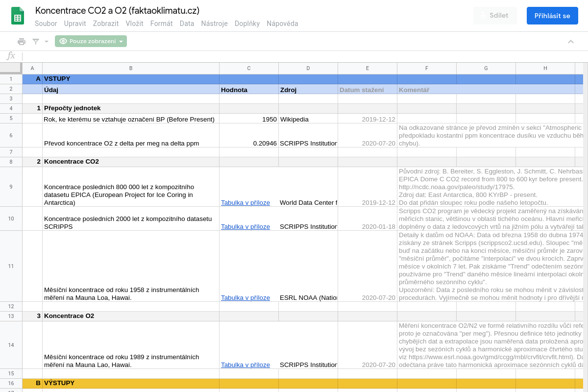Open 'Tabulka v příloze' link in row 11
Image resolution: width=588 pixels, height=392 pixels.
coord(245,297)
